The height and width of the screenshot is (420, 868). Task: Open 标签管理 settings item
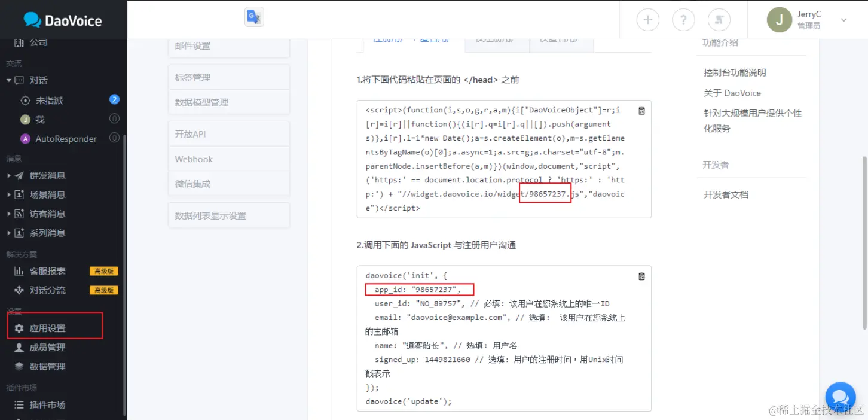coord(229,77)
